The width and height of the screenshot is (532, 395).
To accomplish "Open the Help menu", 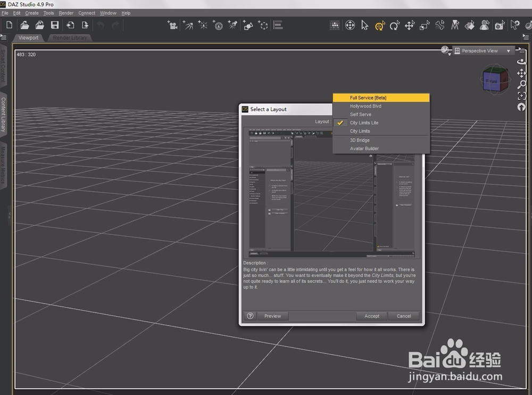I will pos(126,13).
